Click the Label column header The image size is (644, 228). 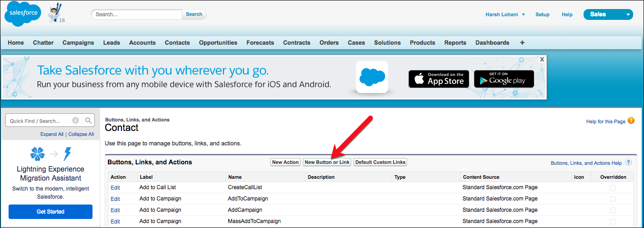147,177
